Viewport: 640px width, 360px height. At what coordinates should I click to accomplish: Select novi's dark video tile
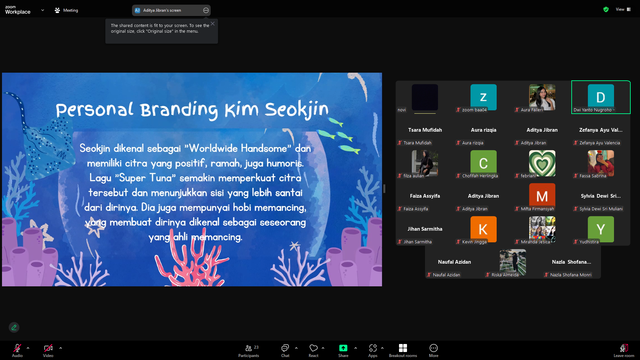[x=425, y=97]
